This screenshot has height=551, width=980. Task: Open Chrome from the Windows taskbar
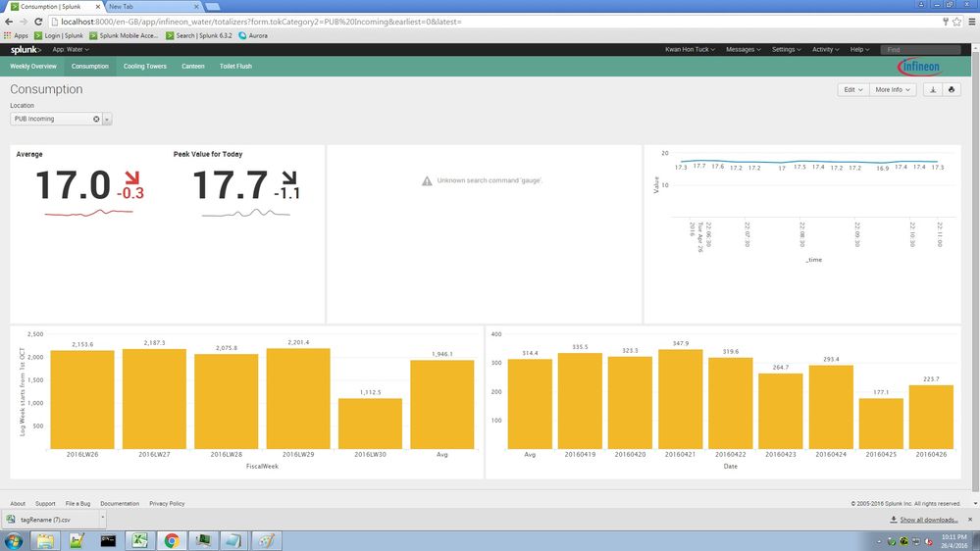172,539
